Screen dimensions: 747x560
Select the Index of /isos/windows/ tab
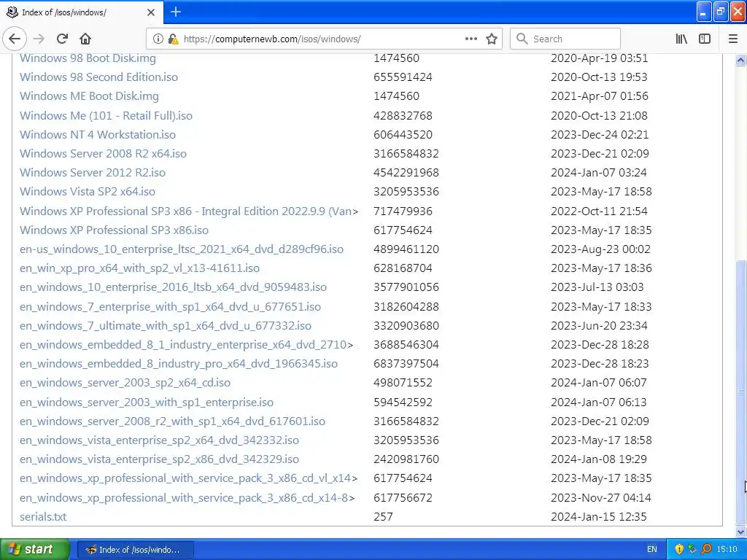[x=82, y=12]
